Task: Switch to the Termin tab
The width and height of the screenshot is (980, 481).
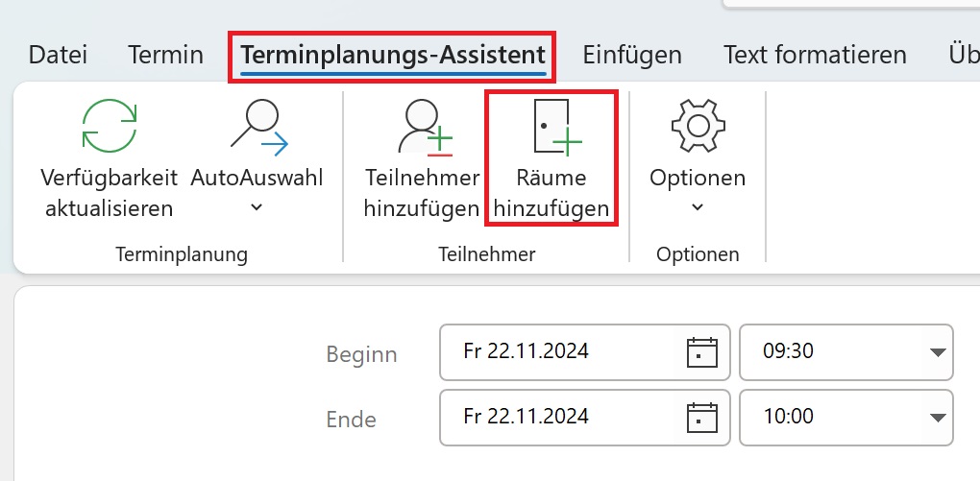Action: (x=165, y=55)
